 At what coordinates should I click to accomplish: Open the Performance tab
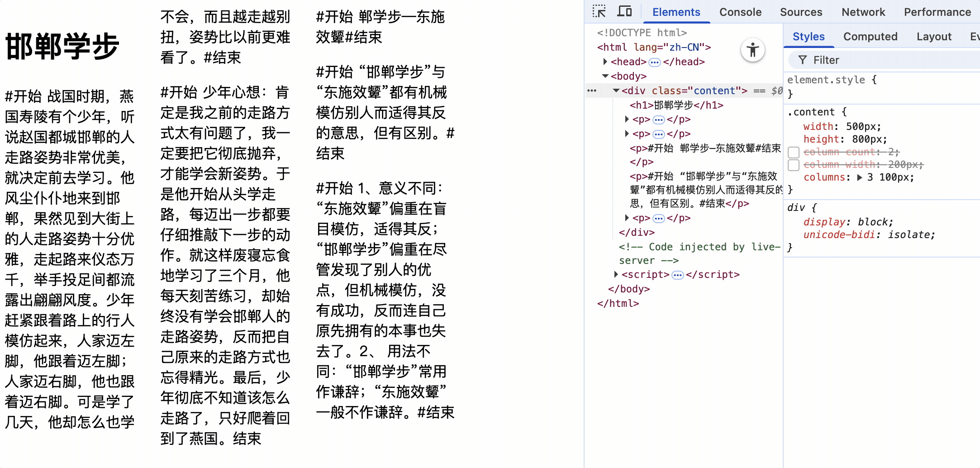click(x=937, y=12)
